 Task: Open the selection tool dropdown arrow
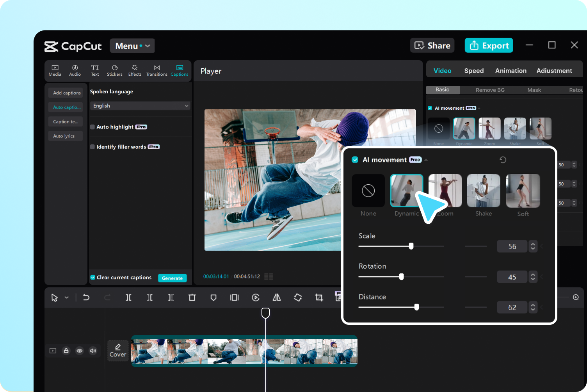click(x=67, y=298)
